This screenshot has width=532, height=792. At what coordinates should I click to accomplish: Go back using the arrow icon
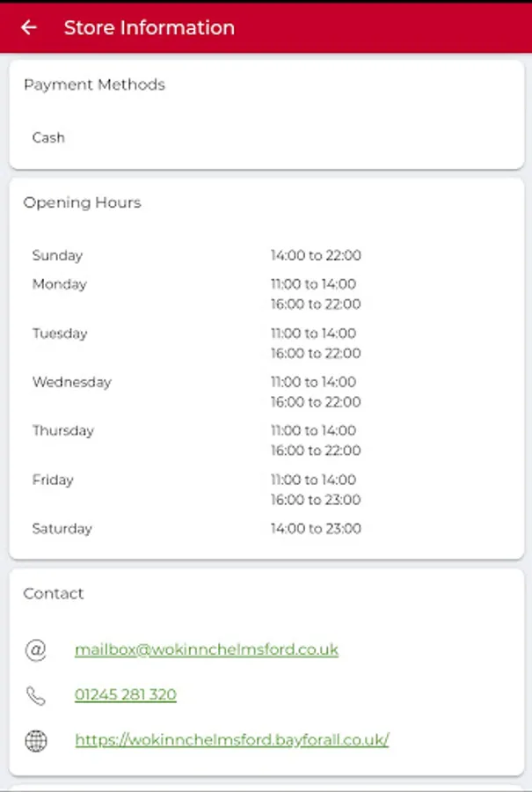point(29,27)
